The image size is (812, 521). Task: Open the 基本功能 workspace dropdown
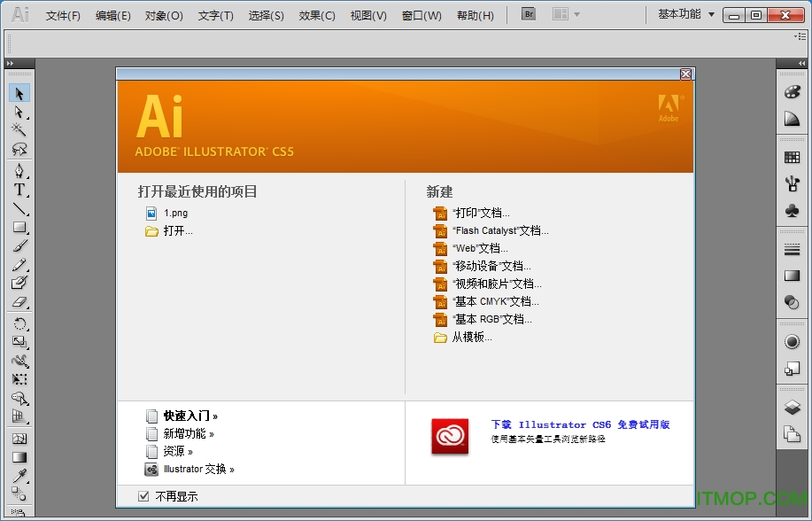[x=686, y=14]
